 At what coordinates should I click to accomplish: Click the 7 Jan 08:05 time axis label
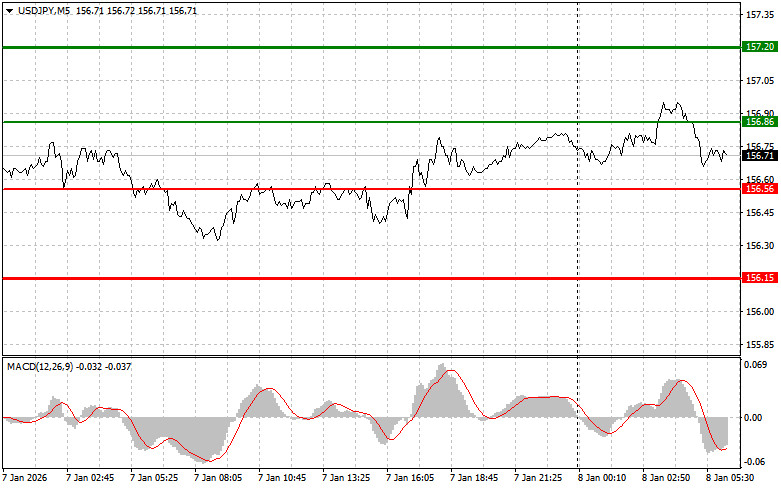pyautogui.click(x=218, y=478)
